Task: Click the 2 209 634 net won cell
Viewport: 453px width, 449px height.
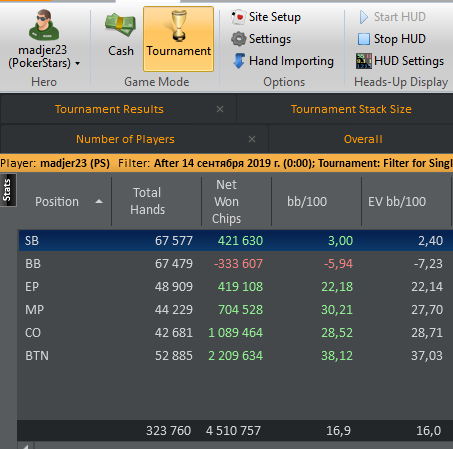Action: 236,356
